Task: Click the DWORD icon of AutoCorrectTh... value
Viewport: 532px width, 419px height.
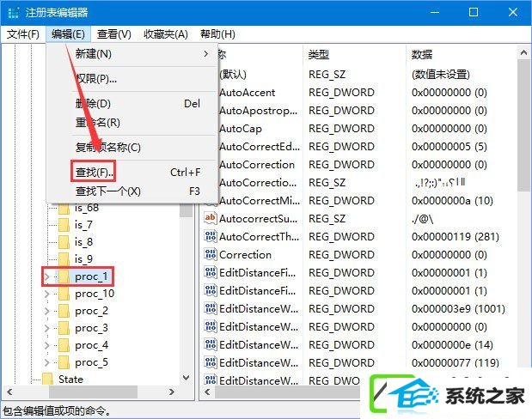Action: (x=210, y=236)
